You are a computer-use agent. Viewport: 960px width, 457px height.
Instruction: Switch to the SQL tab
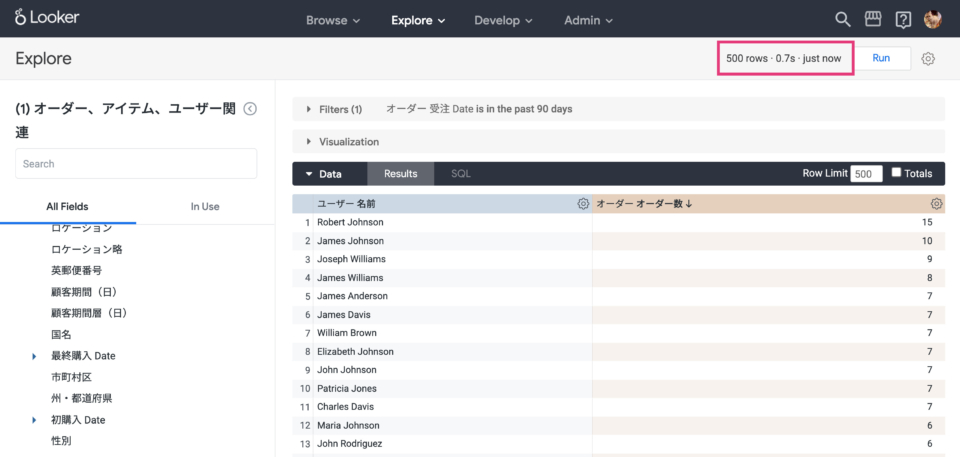[x=461, y=174]
